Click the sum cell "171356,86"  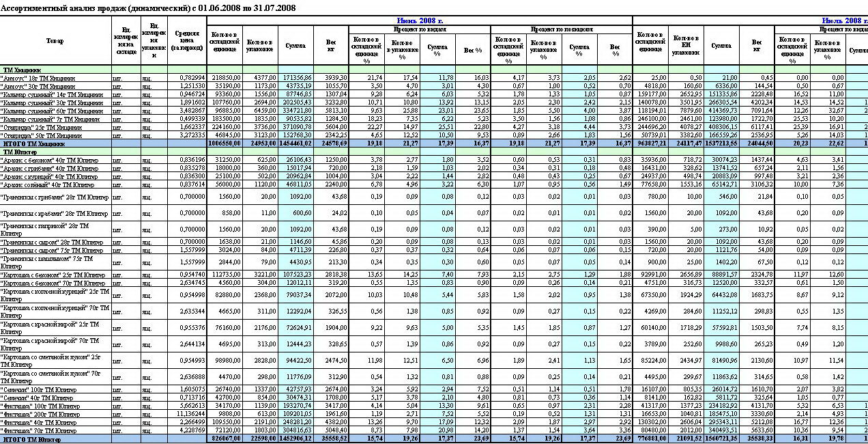(x=297, y=78)
